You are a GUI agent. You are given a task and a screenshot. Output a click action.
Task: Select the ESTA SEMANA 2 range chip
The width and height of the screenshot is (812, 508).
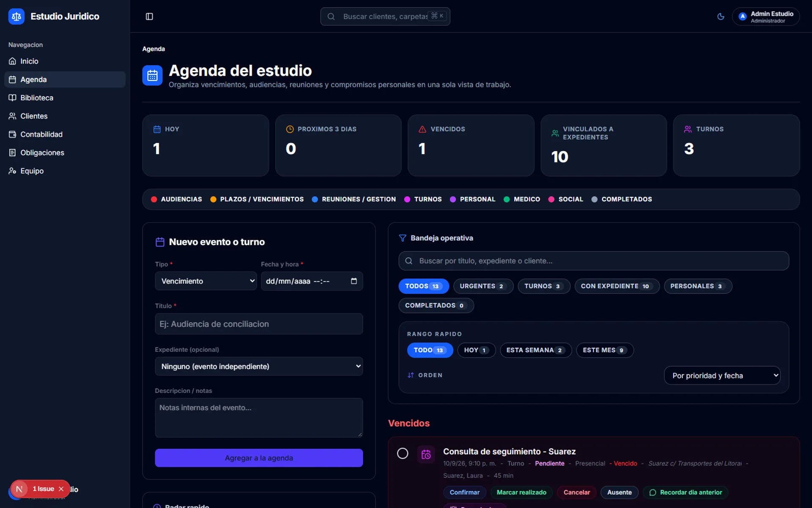click(x=536, y=350)
